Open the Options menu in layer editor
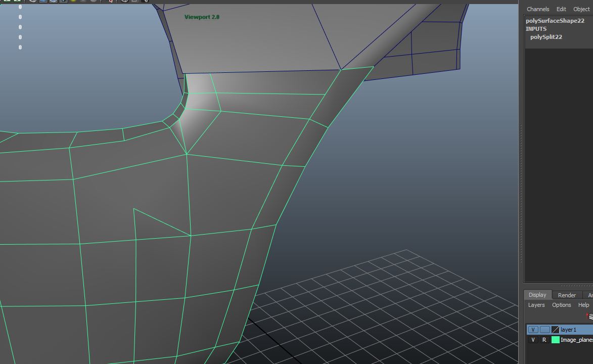Image resolution: width=593 pixels, height=364 pixels. pos(561,305)
